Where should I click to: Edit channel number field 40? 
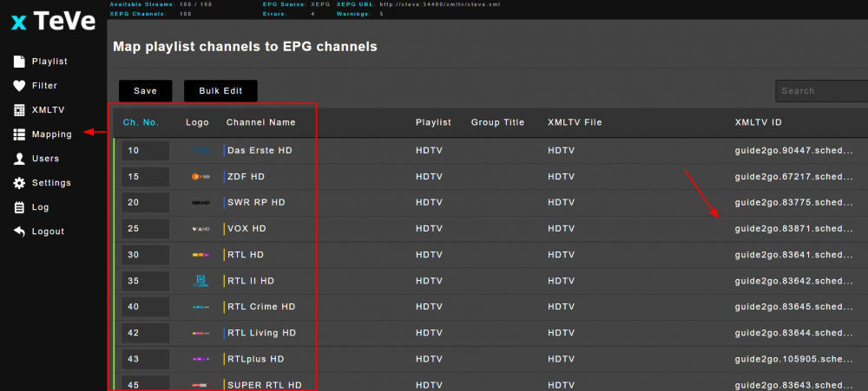tap(146, 306)
